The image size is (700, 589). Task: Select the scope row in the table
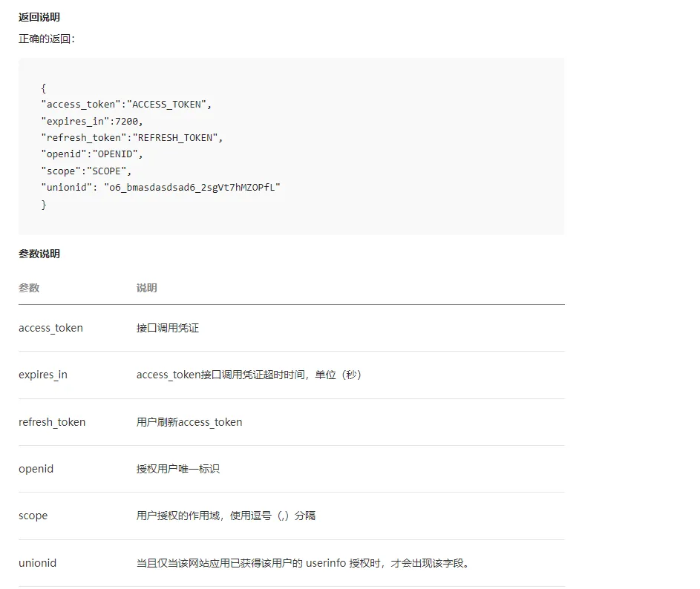pyautogui.click(x=33, y=516)
